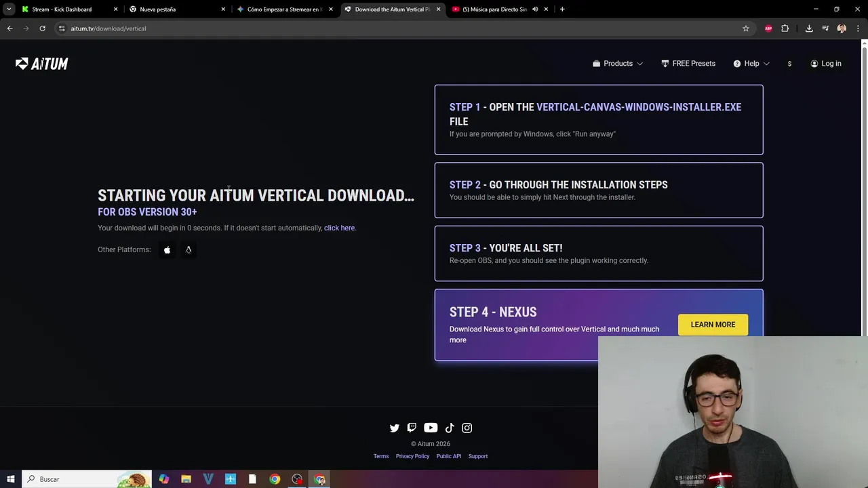Open the $ pricing link
The image size is (868, 488).
point(789,64)
